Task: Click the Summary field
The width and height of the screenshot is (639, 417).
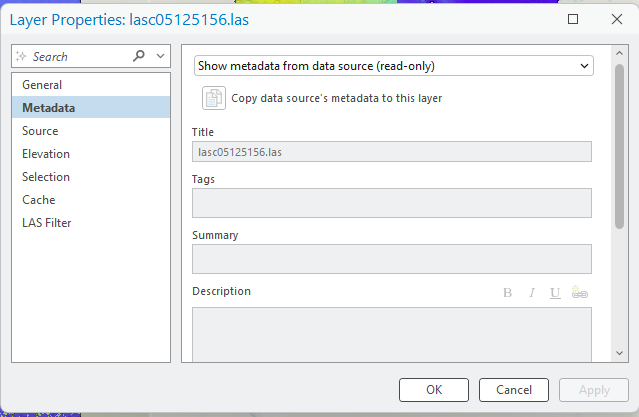Action: 392,259
